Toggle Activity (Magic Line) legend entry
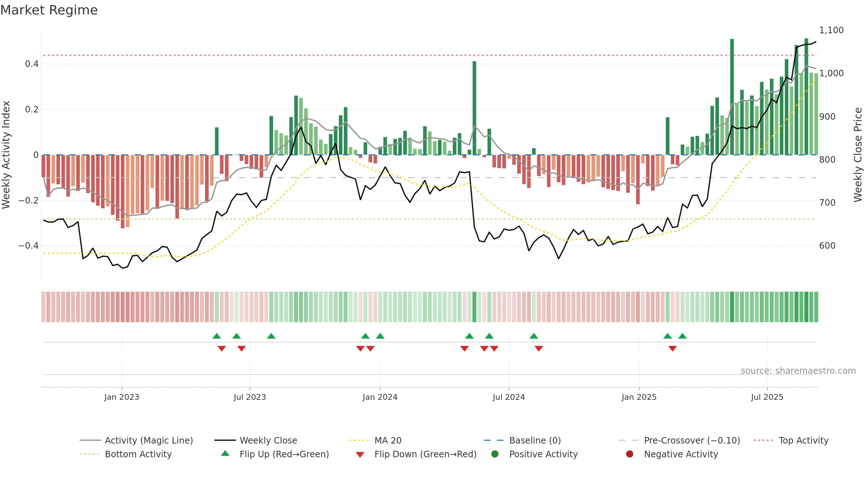 pos(136,440)
